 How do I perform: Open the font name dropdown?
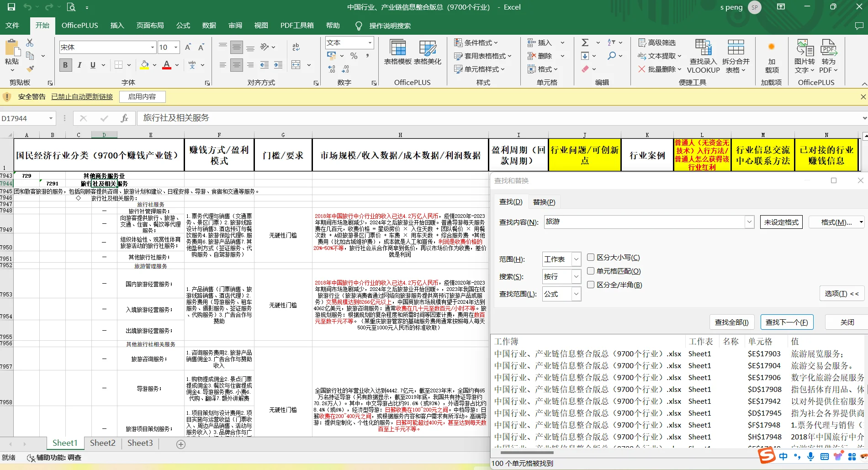click(x=153, y=47)
